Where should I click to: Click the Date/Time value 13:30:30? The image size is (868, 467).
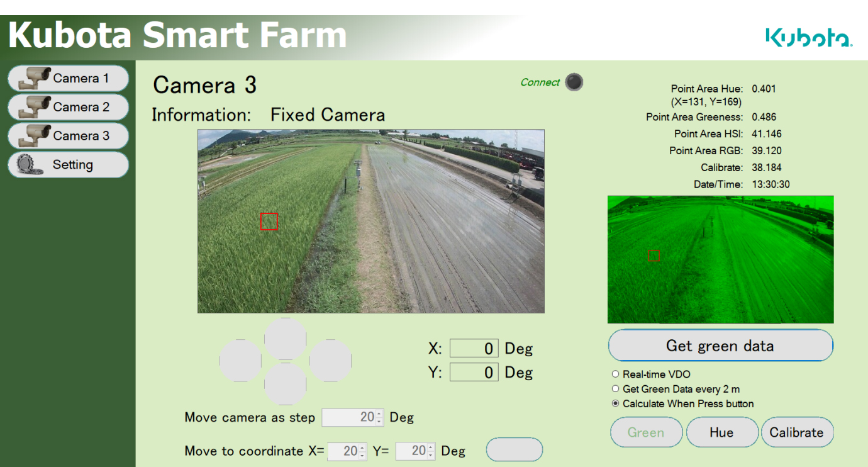click(x=771, y=185)
